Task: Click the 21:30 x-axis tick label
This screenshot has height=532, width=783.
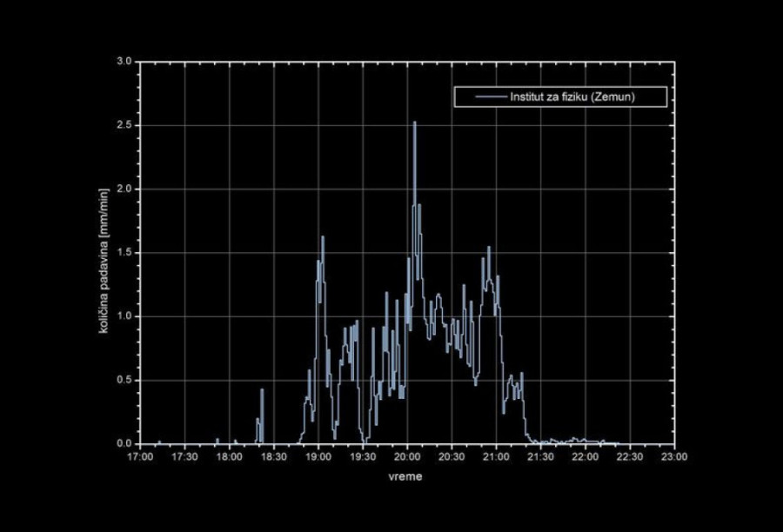Action: pyautogui.click(x=541, y=456)
